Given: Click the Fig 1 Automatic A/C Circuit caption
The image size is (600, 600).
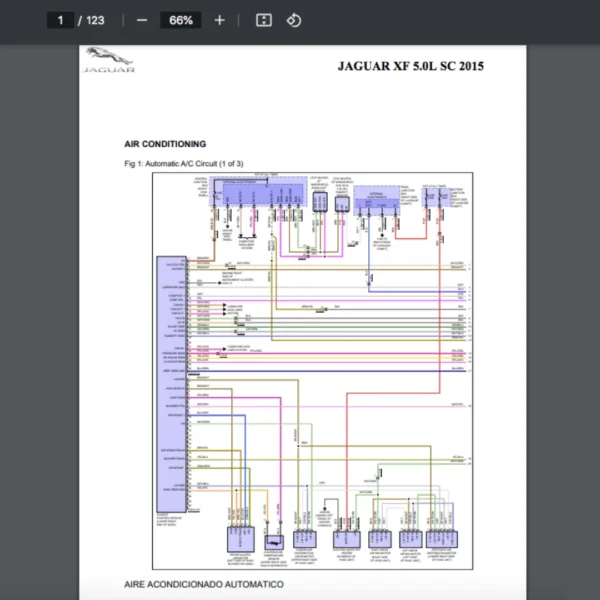Looking at the screenshot, I should click(x=184, y=162).
